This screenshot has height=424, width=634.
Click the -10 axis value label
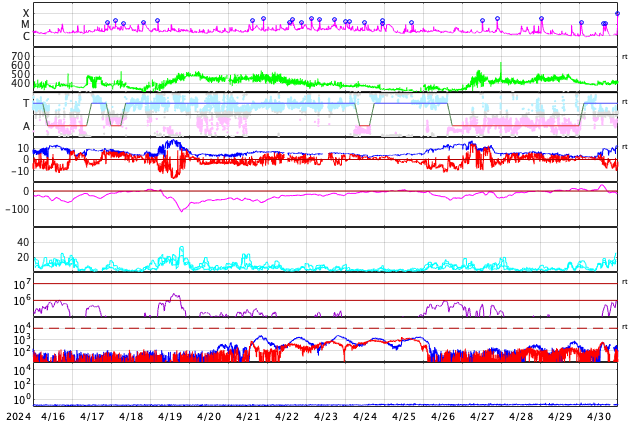(21, 171)
